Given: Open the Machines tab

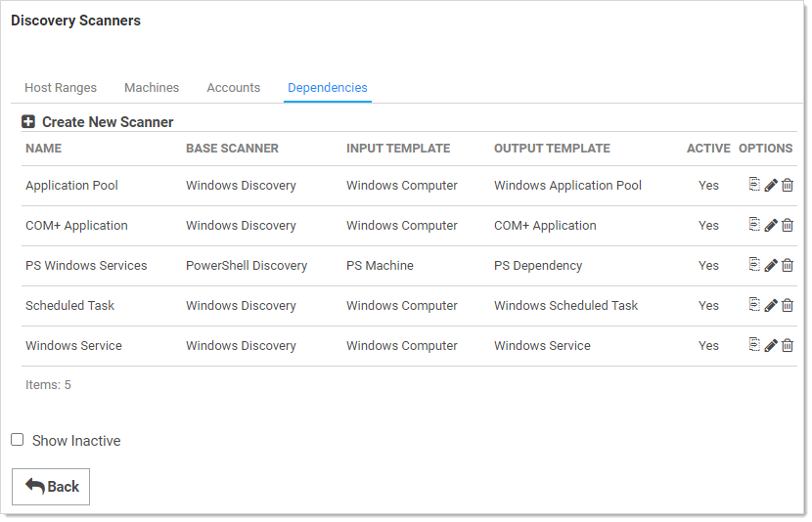Looking at the screenshot, I should (x=152, y=88).
